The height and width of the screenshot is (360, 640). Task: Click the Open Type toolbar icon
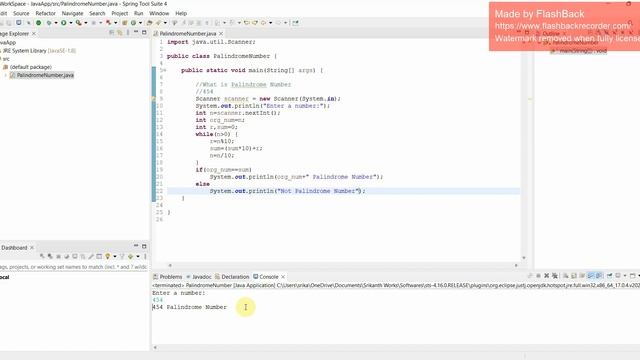pos(149,23)
